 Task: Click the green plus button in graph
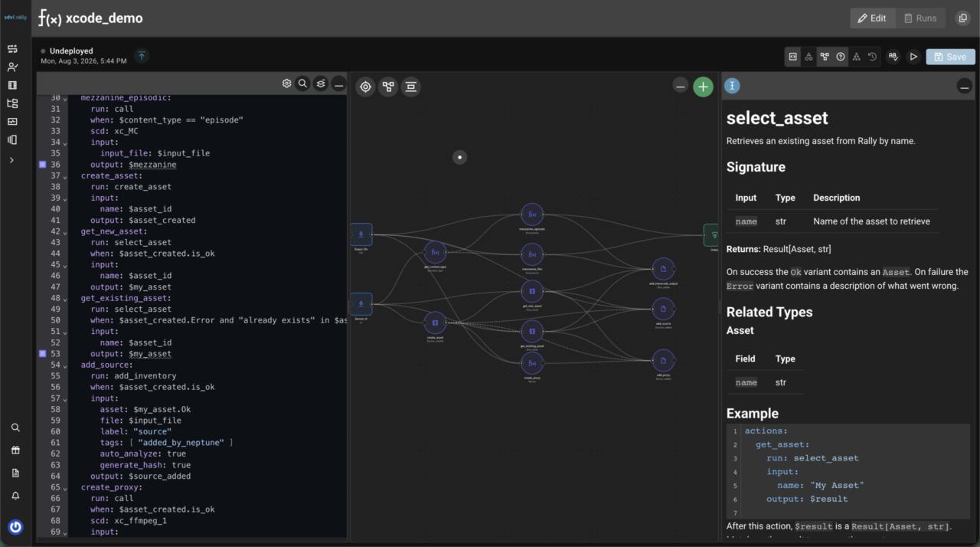point(703,87)
